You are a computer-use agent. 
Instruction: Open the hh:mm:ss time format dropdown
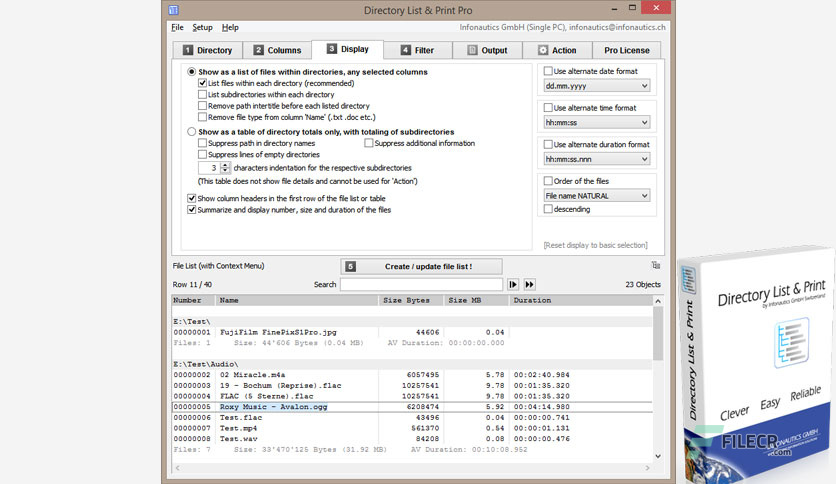(x=597, y=123)
